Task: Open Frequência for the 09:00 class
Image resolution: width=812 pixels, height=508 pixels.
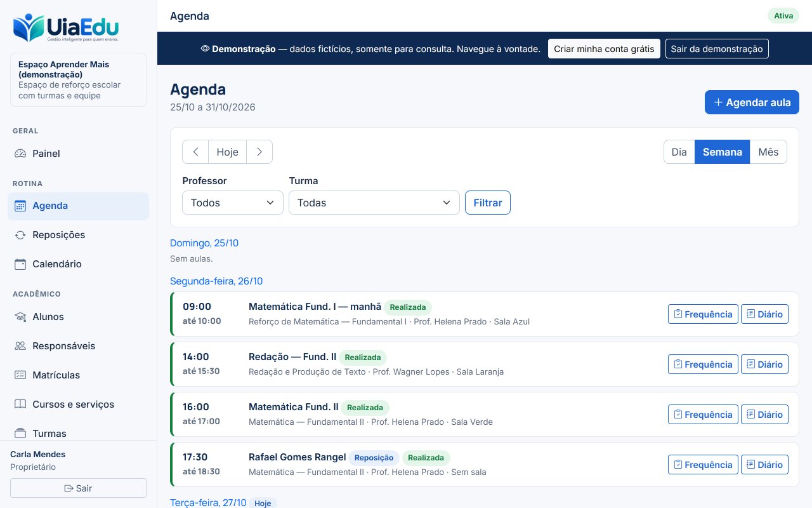Action: click(x=703, y=314)
